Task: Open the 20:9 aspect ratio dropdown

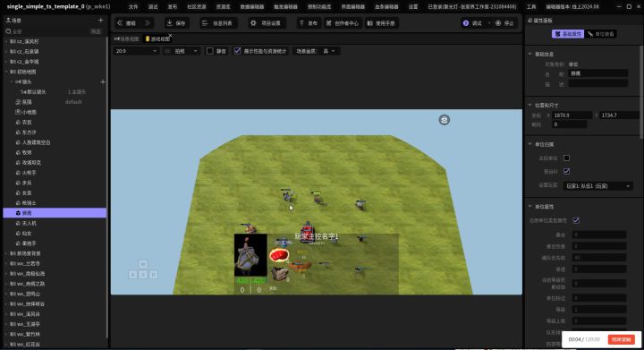Action: click(136, 51)
